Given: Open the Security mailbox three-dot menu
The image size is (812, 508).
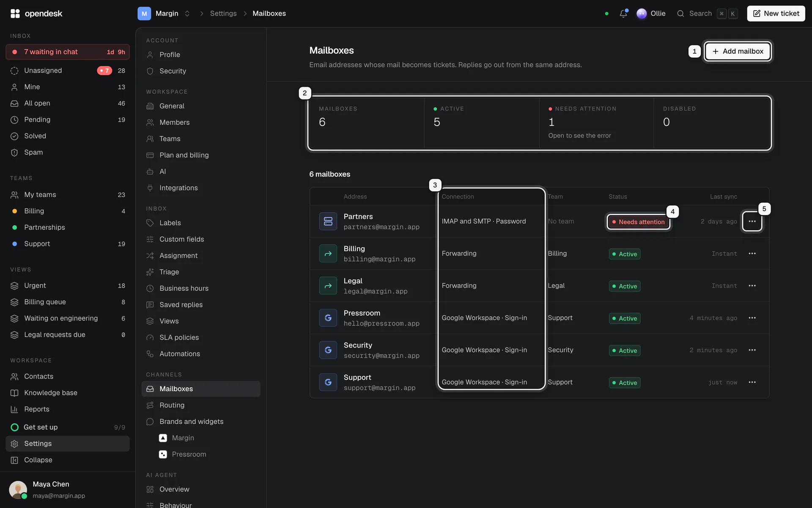Looking at the screenshot, I should point(752,350).
